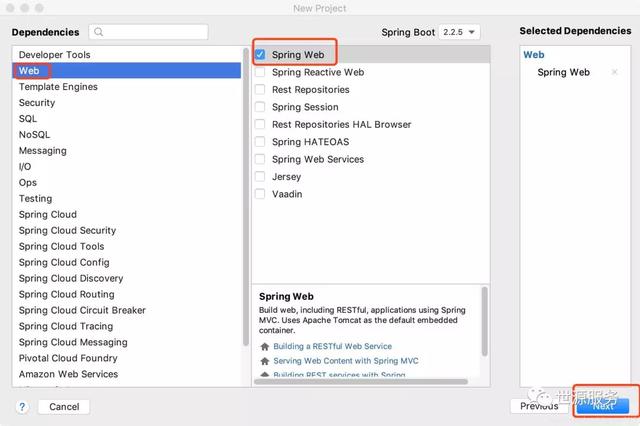This screenshot has width=640, height=426.
Task: Click the search magnifier icon in Dependencies field
Action: tap(98, 32)
